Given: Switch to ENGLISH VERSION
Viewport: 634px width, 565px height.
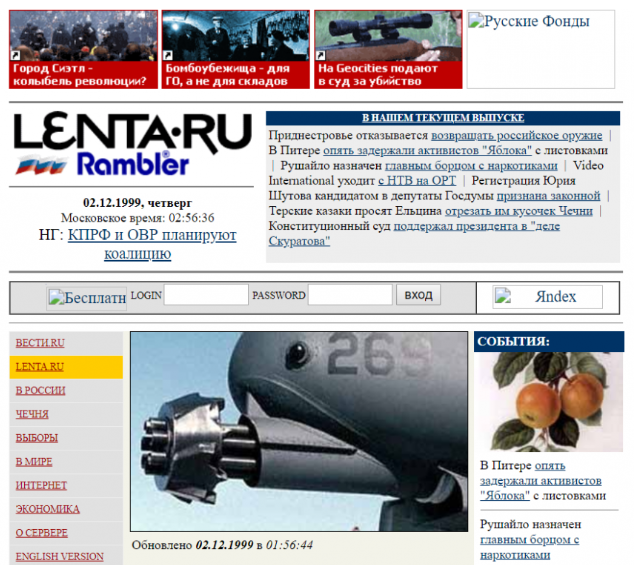Looking at the screenshot, I should pos(59,557).
